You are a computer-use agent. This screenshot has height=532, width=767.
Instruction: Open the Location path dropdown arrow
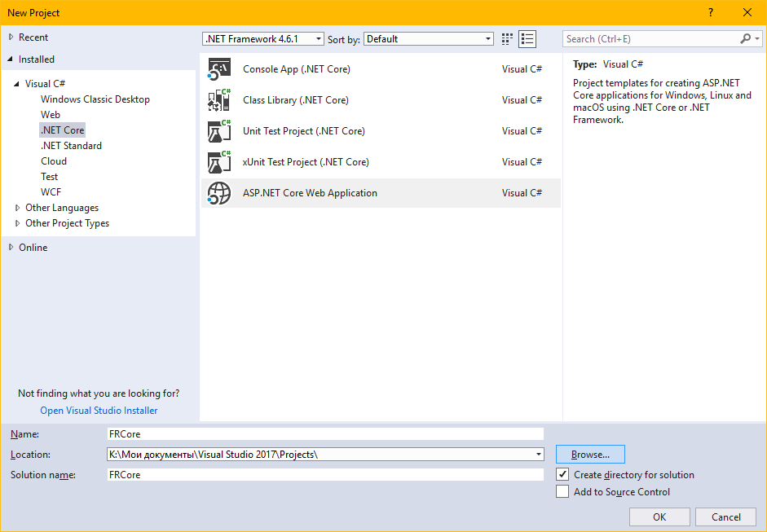(x=538, y=455)
